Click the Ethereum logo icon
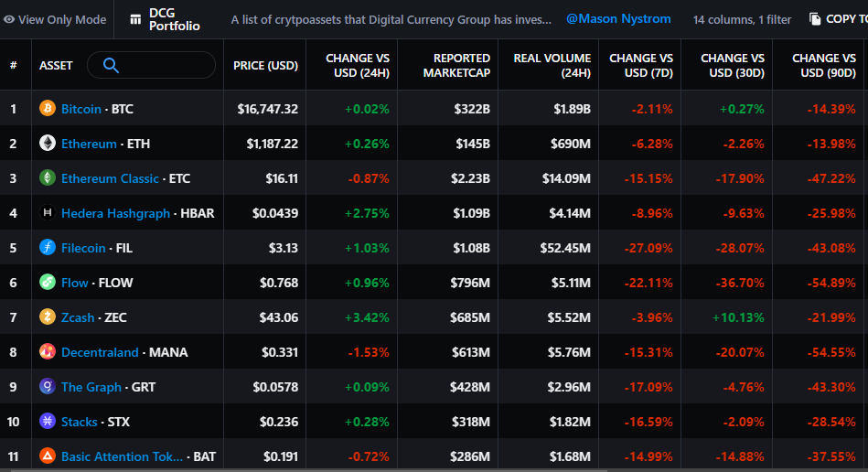This screenshot has width=868, height=472. tap(47, 144)
